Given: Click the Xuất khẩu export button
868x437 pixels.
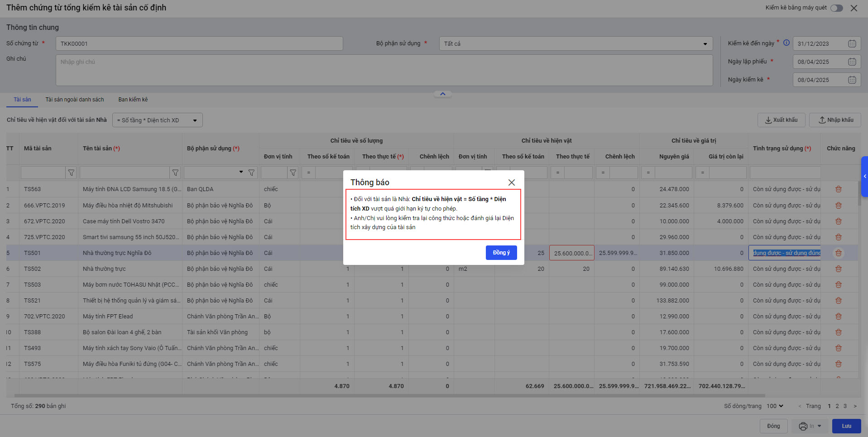Looking at the screenshot, I should 781,120.
